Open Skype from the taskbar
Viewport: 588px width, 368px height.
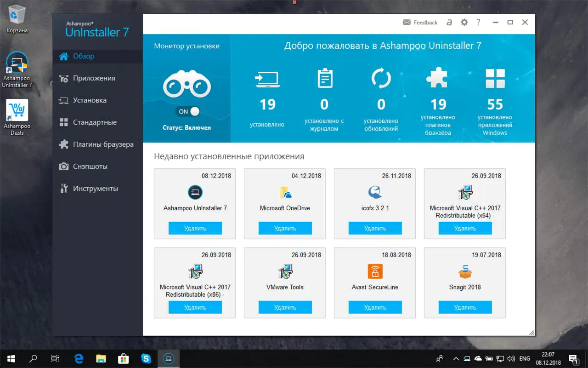[x=146, y=358]
